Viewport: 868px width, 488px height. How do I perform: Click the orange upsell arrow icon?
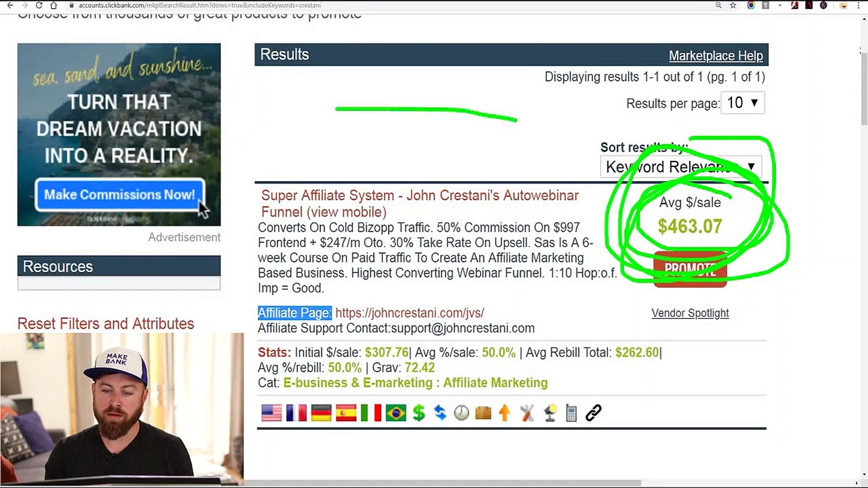[505, 413]
